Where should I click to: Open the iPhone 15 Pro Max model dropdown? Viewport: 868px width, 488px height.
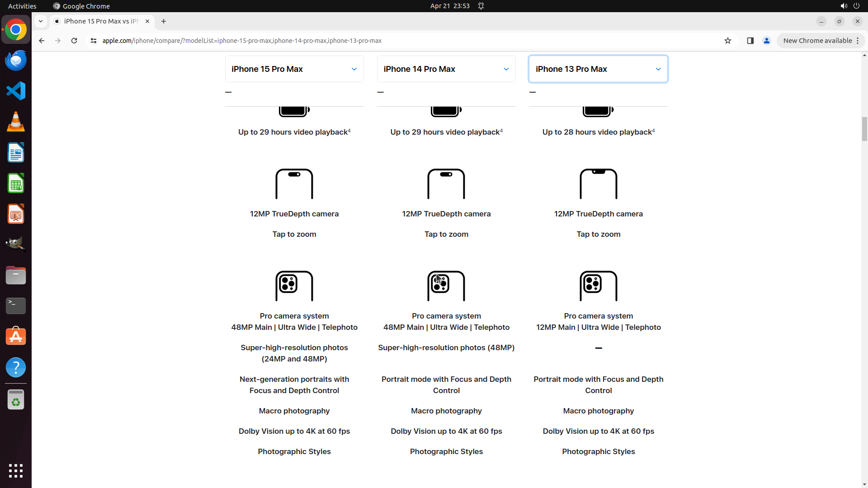(x=294, y=69)
